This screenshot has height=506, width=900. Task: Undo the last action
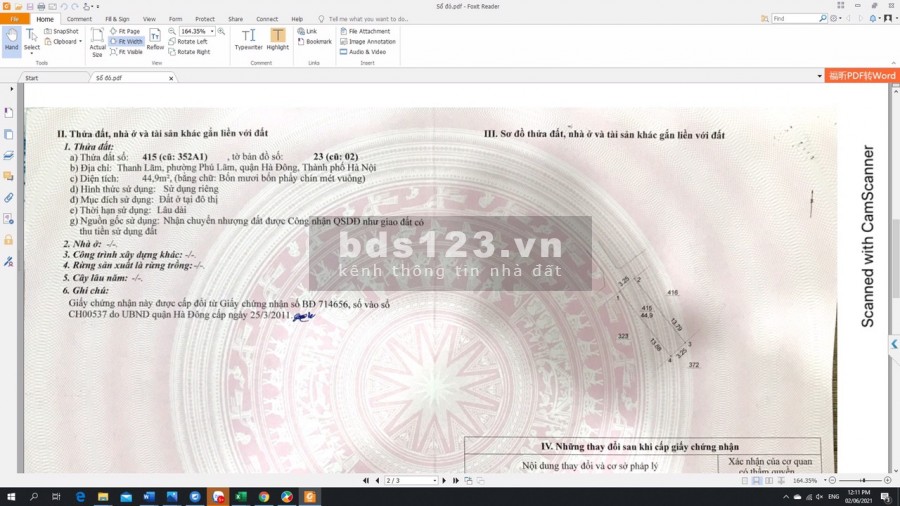pos(64,6)
